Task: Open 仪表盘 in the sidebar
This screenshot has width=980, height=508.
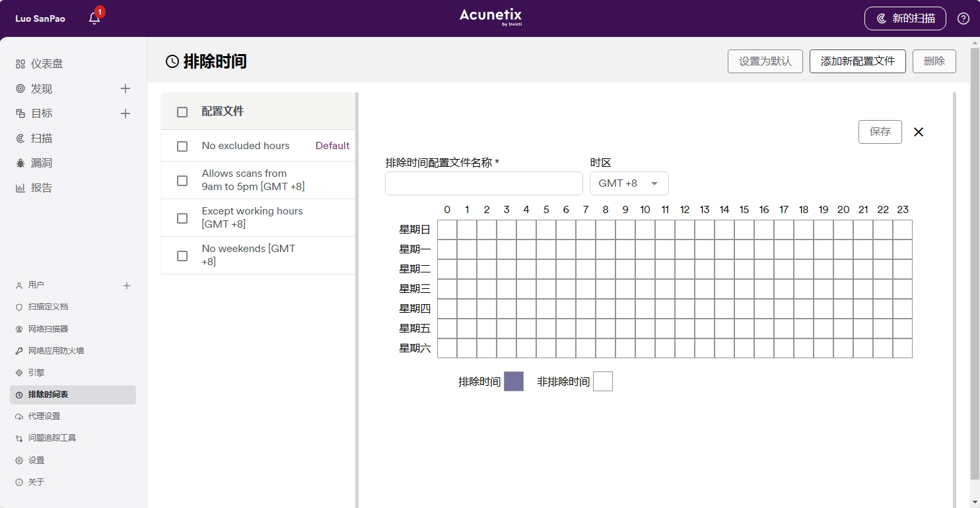Action: [47, 64]
